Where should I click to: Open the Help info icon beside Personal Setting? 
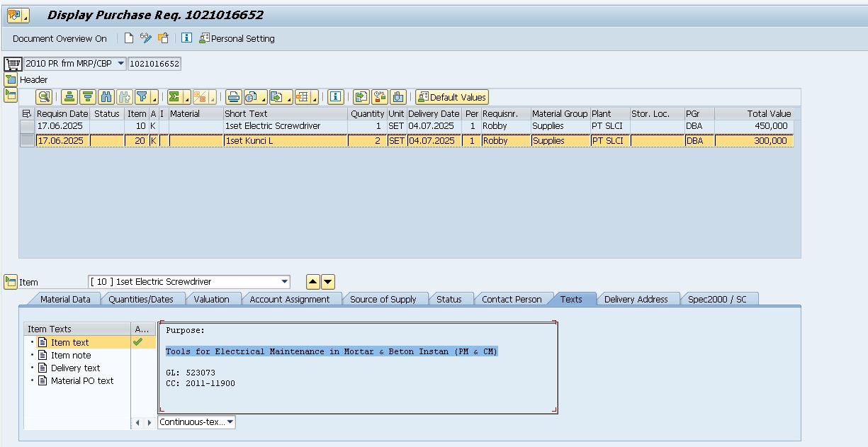pyautogui.click(x=186, y=38)
